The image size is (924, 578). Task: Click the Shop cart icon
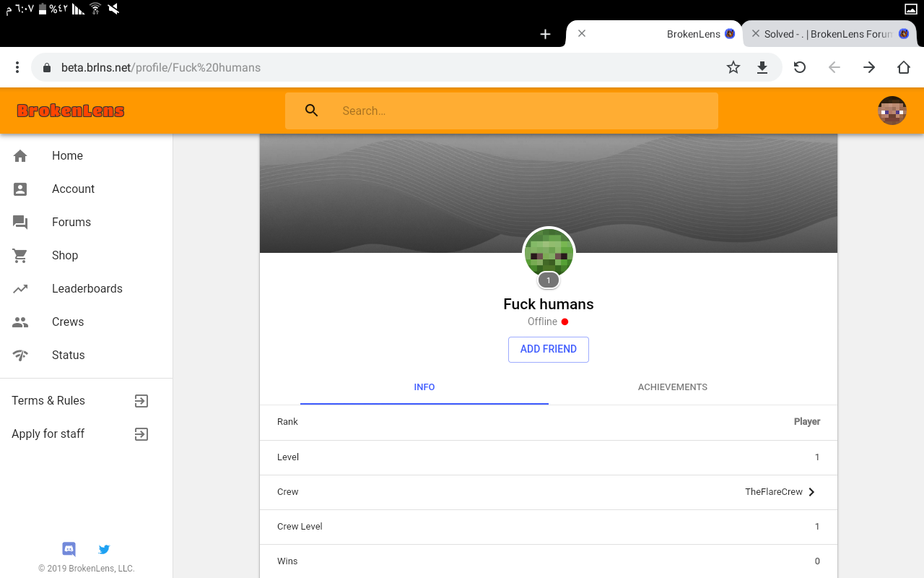pyautogui.click(x=20, y=255)
